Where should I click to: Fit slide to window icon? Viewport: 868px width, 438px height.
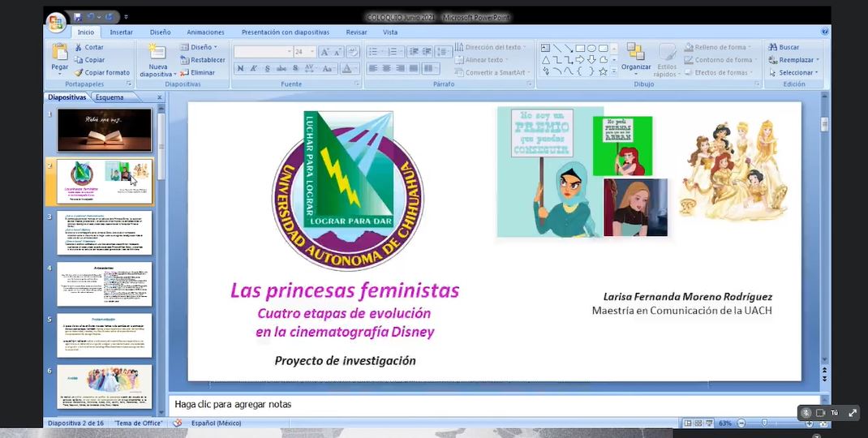click(823, 423)
